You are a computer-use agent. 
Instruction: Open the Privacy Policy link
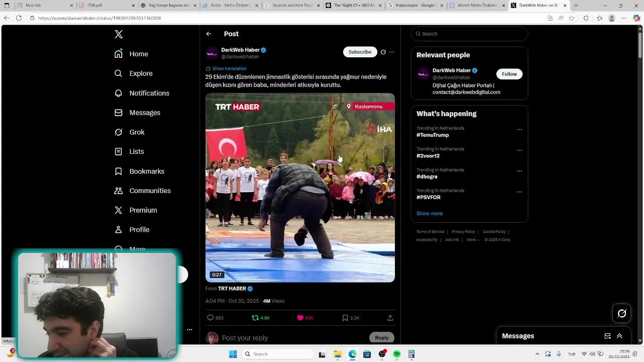coord(463,232)
